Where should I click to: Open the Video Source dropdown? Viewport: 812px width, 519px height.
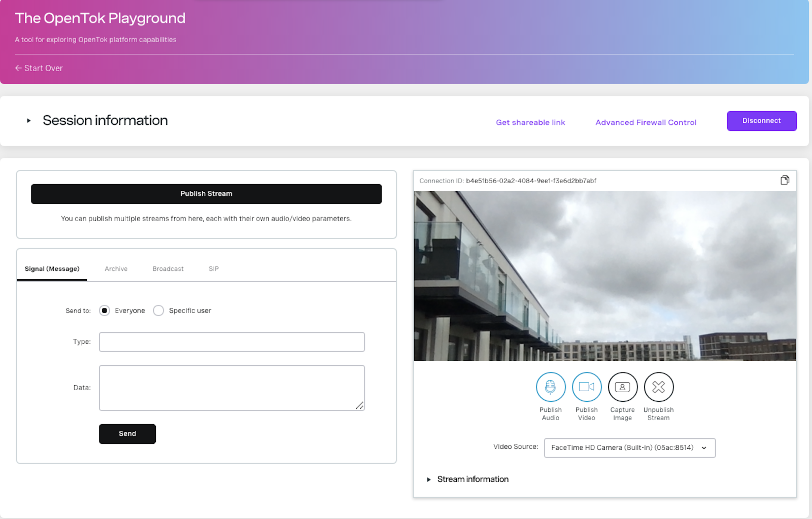click(630, 448)
